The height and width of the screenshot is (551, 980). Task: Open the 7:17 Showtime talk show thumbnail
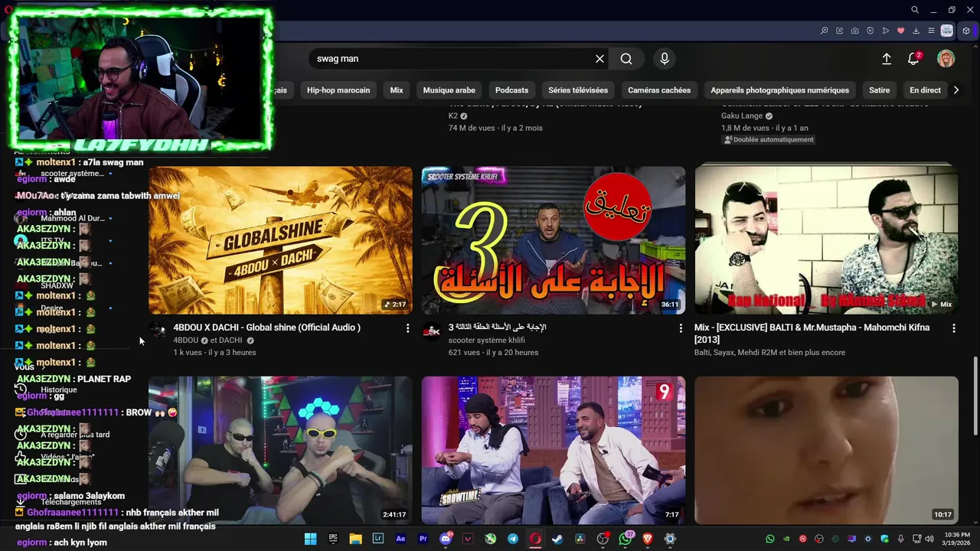click(x=554, y=450)
